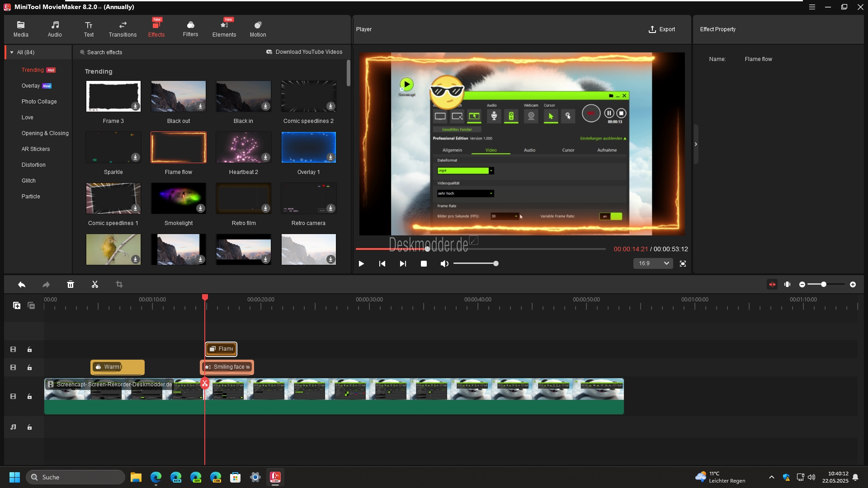Open Windows Start menu
Screen dimensions: 868x488
14,477
